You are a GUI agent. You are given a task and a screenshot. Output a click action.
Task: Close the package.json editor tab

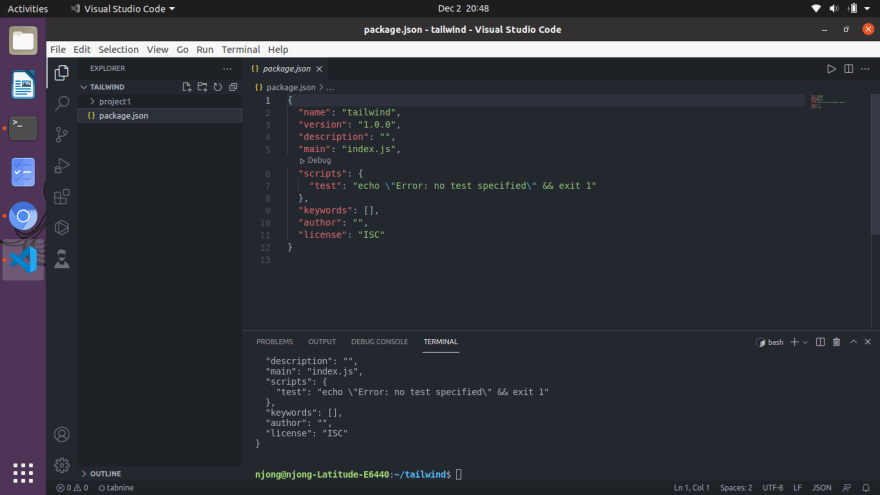[x=319, y=69]
